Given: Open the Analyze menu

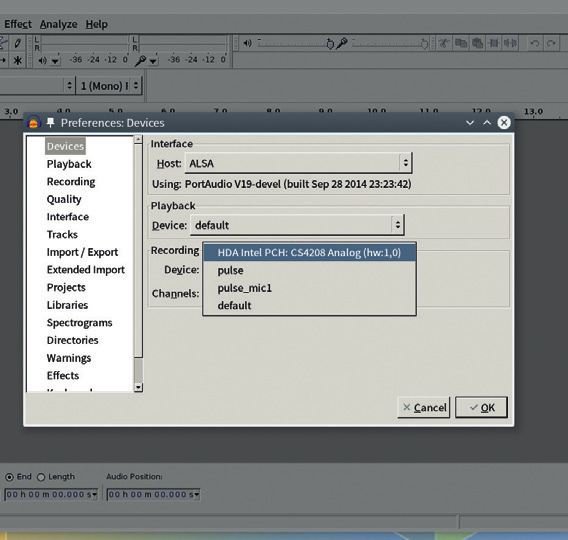Looking at the screenshot, I should click(58, 24).
